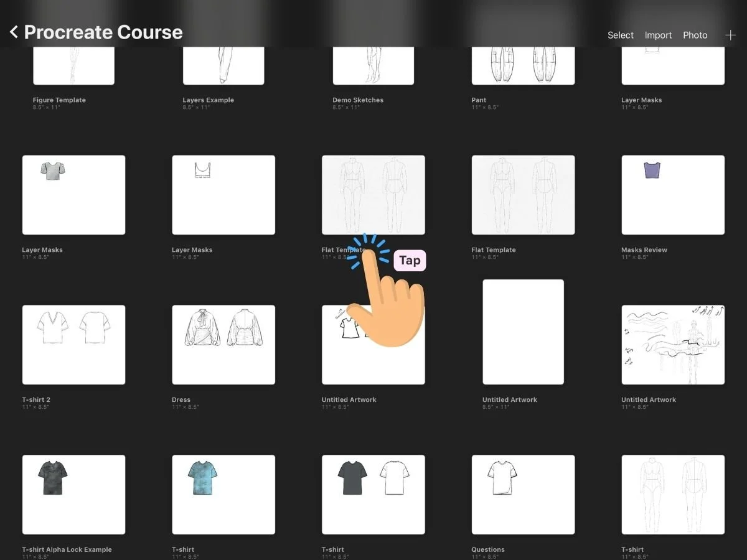Open the Questions artwork thumbnail

tap(524, 495)
